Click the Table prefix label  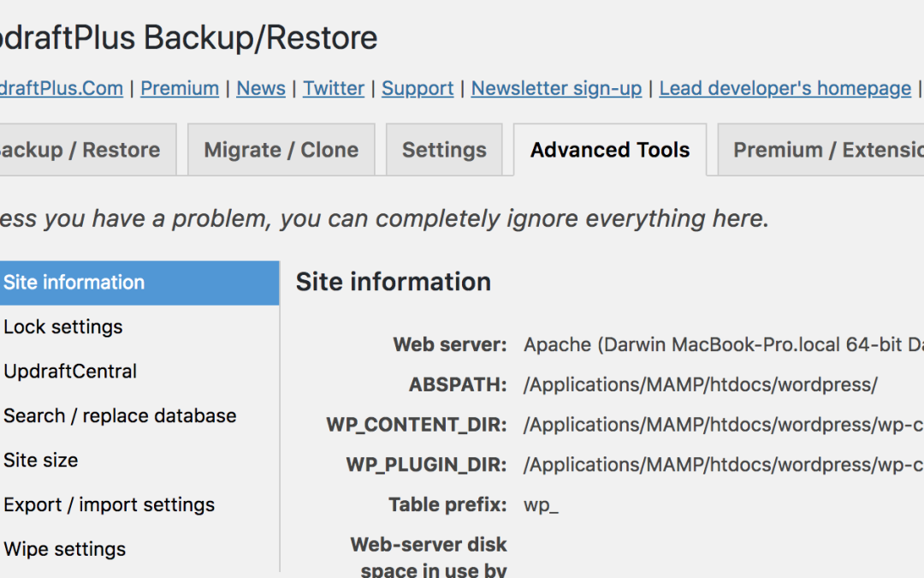pos(447,505)
